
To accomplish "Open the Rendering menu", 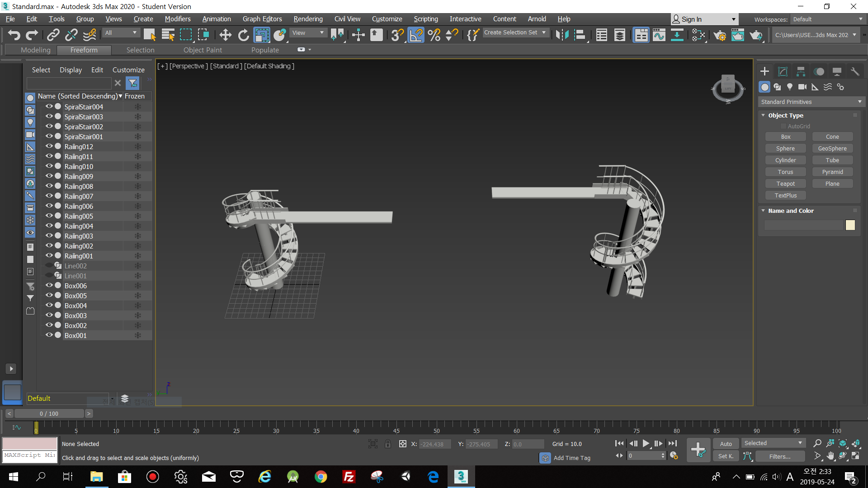I will click(308, 19).
